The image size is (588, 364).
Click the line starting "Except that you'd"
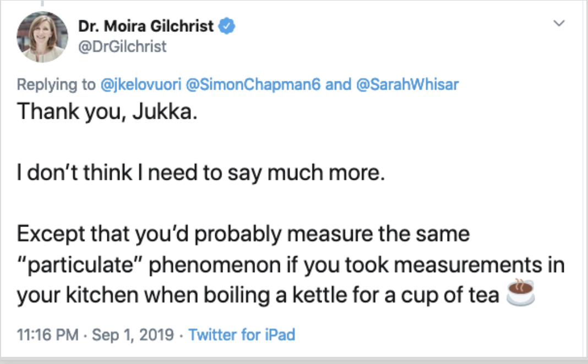click(242, 235)
